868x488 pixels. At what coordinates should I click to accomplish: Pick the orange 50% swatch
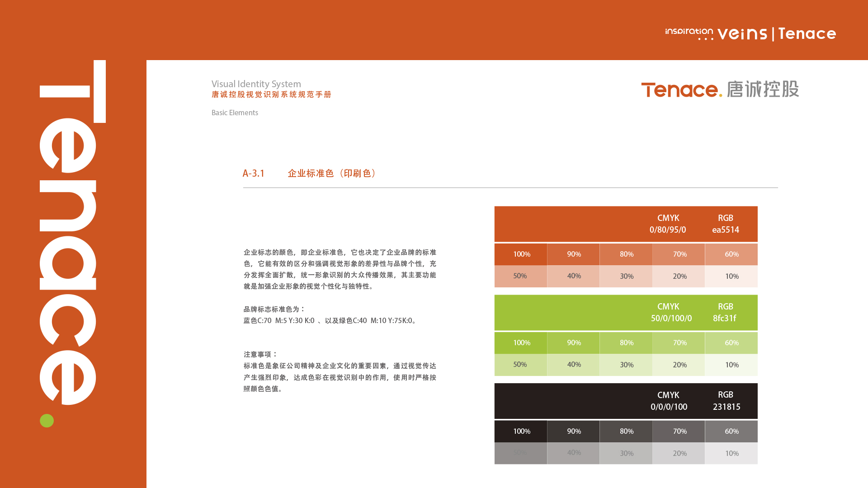coord(521,276)
